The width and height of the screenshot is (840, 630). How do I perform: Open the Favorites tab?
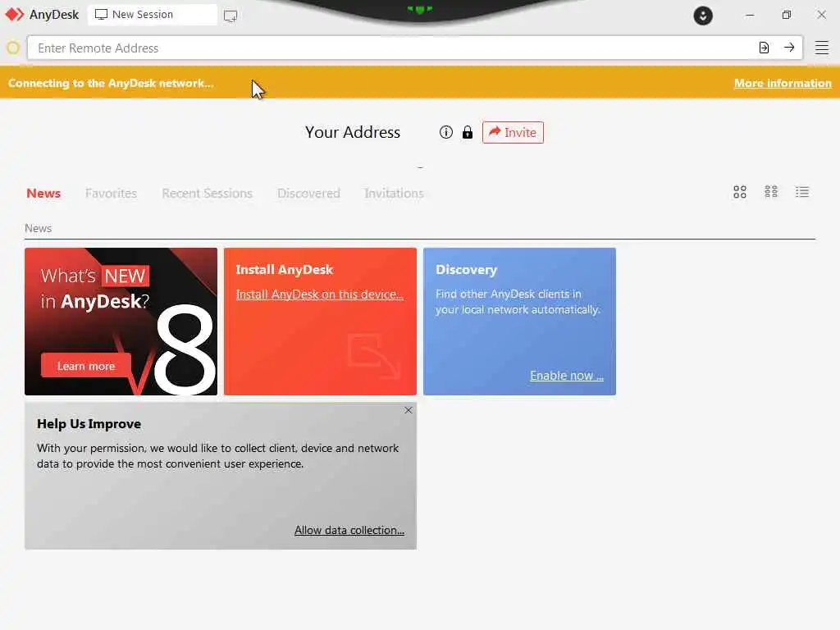pos(111,193)
